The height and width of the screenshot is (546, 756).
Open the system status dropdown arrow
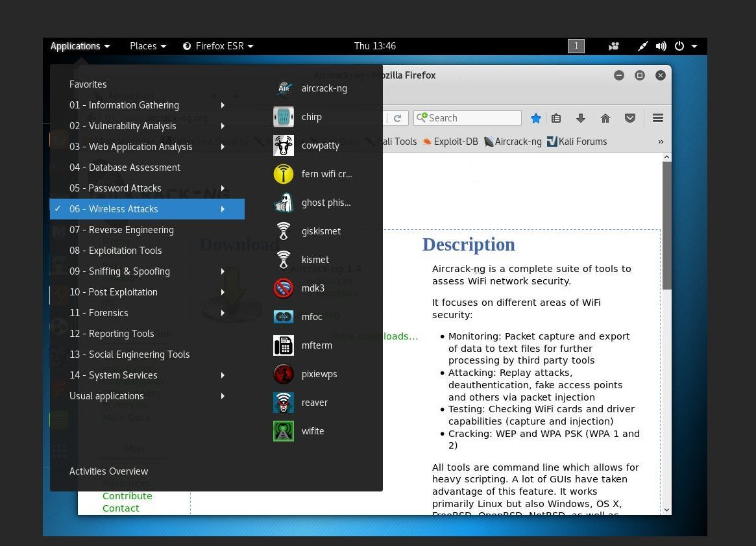[x=694, y=46]
